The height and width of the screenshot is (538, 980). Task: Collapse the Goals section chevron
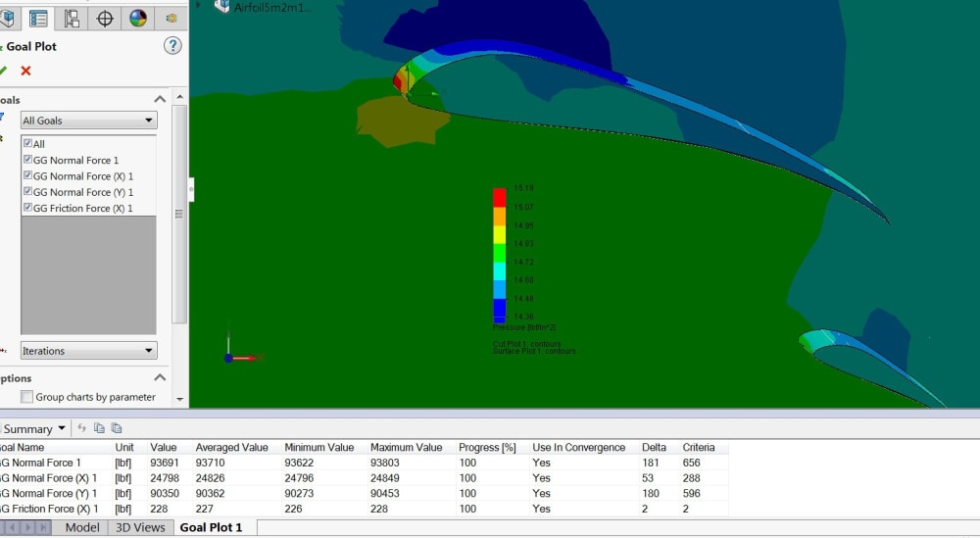160,99
